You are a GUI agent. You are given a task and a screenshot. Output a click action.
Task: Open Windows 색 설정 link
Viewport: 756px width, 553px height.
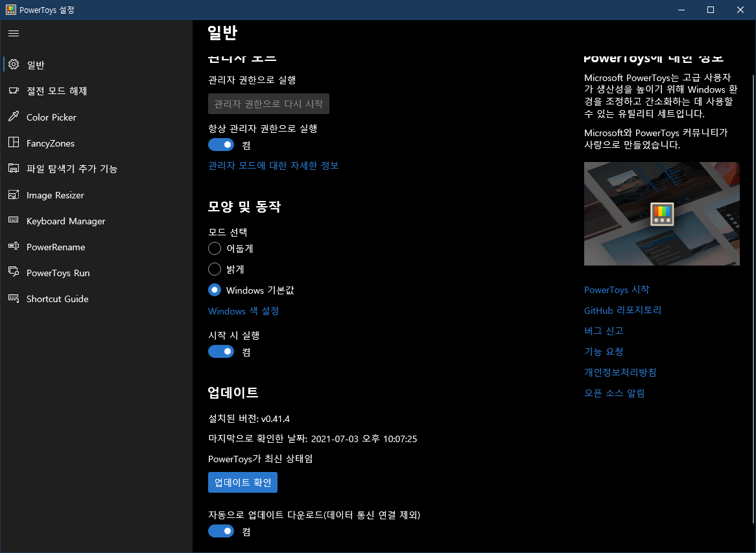point(244,311)
